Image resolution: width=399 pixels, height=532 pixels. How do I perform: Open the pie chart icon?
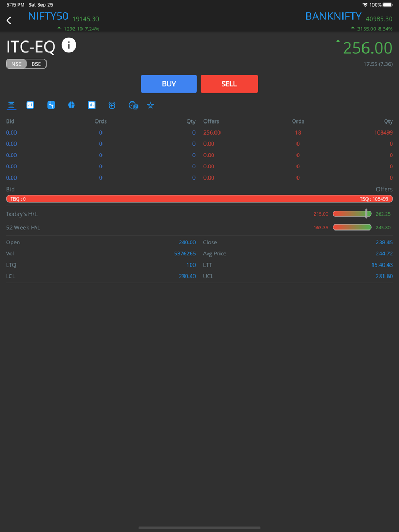[71, 105]
